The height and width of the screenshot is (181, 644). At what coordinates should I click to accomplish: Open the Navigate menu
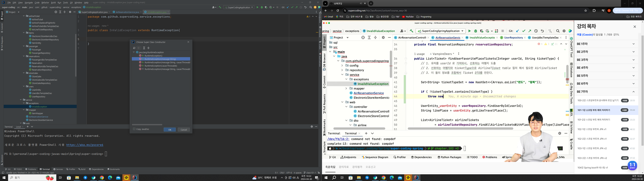point(29,3)
